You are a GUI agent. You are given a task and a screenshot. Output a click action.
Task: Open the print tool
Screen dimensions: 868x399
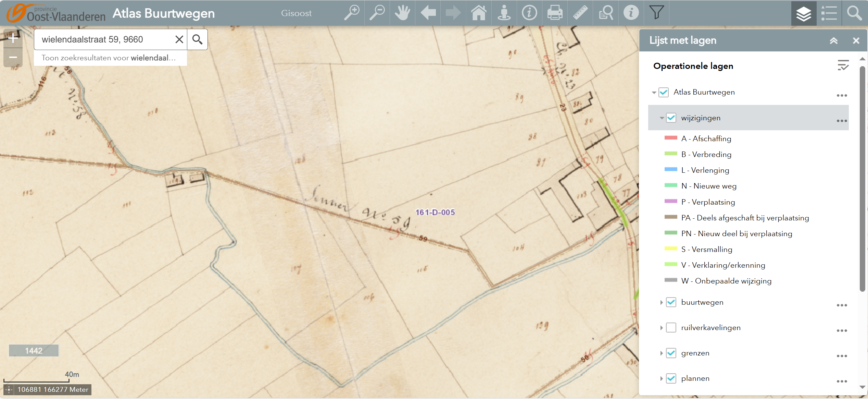point(555,13)
